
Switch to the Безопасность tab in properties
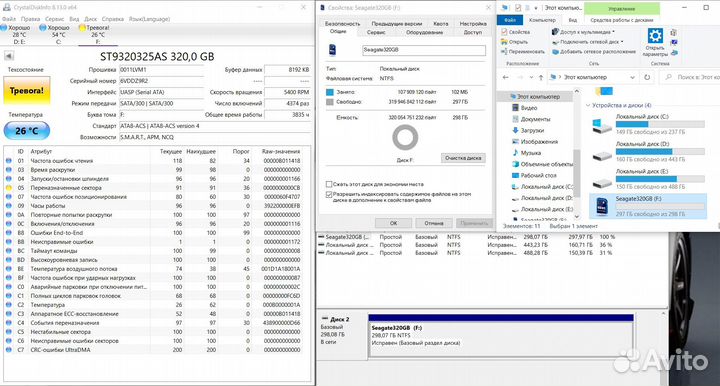[x=343, y=23]
